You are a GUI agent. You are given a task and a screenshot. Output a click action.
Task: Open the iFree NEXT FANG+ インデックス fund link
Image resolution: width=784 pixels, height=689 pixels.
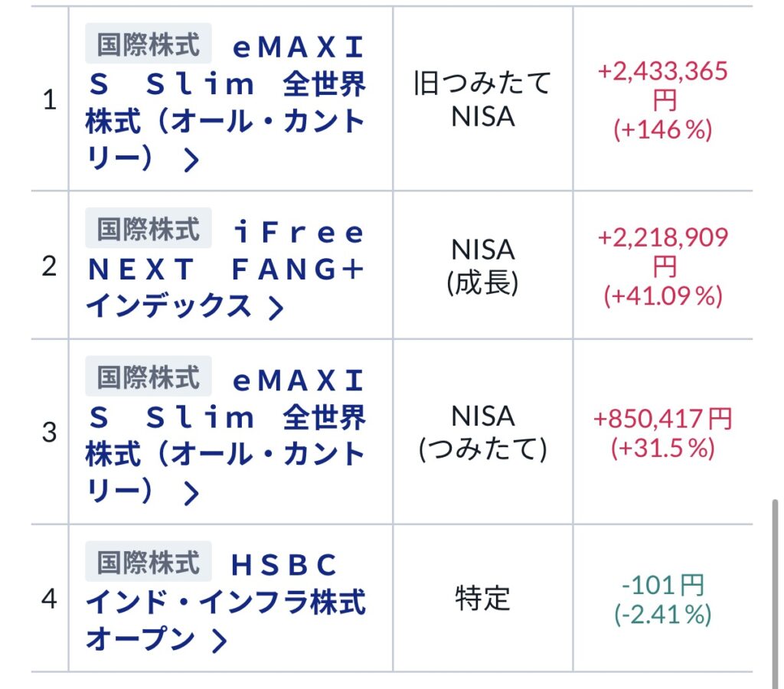(225, 269)
